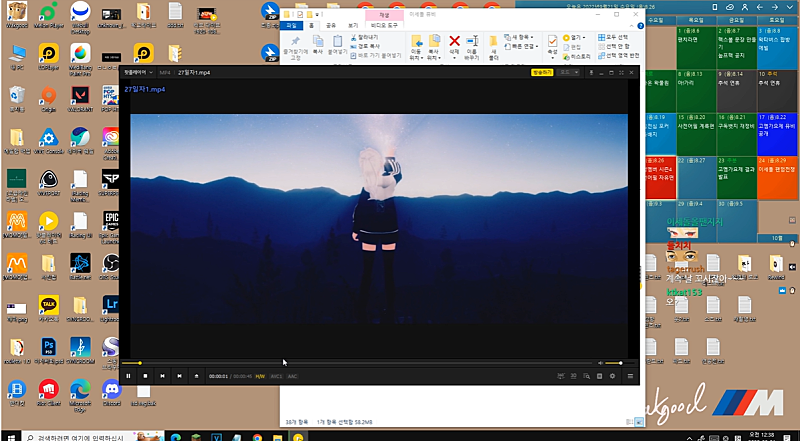Skip to the previous track
800x441 pixels.
point(162,376)
